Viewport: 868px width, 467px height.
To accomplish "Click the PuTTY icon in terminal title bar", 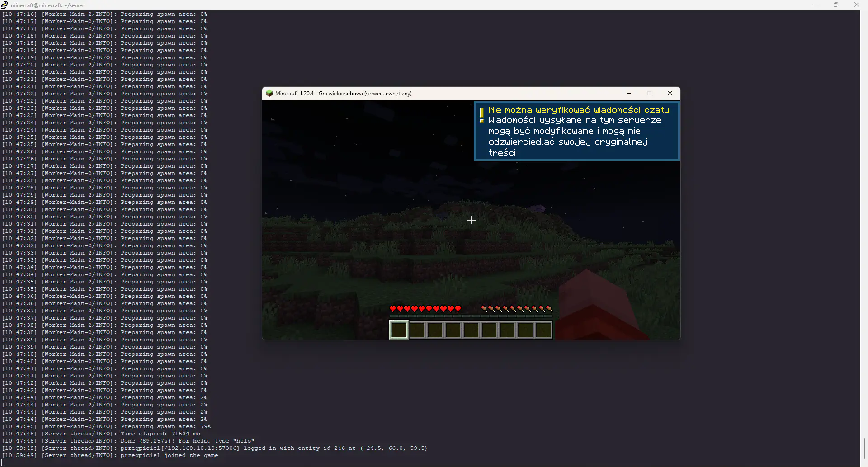I will pos(5,5).
